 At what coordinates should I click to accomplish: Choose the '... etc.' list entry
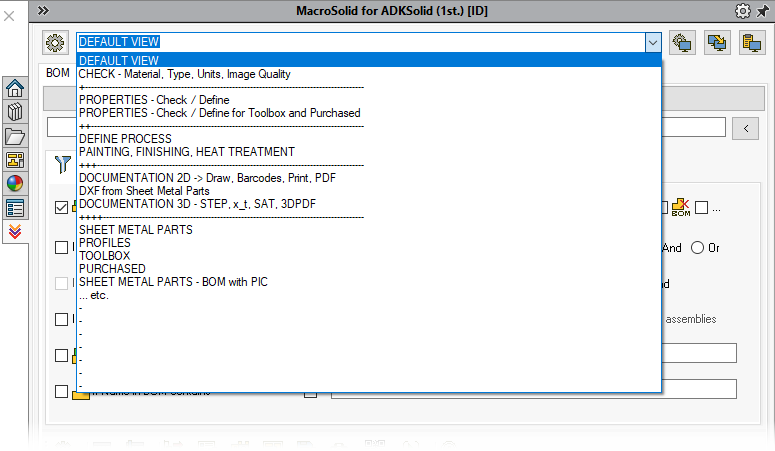[x=369, y=295]
